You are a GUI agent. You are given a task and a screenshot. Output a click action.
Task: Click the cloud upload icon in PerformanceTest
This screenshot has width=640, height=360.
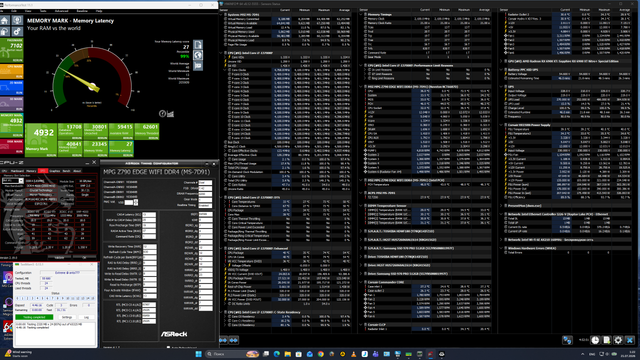5,31
